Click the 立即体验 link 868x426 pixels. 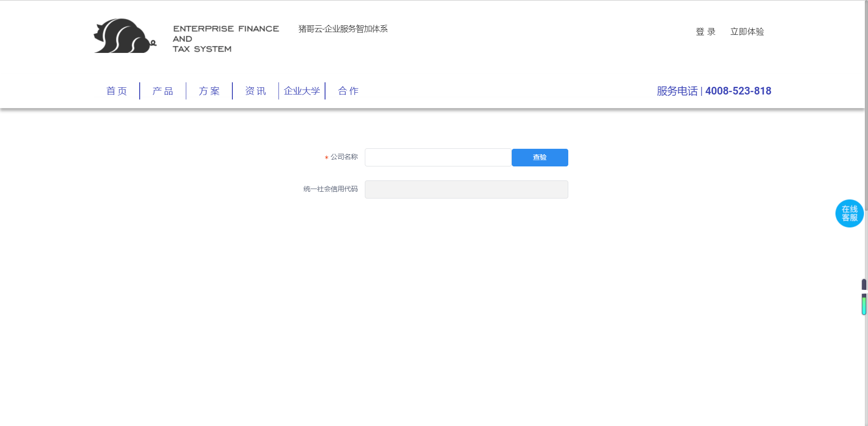click(747, 32)
